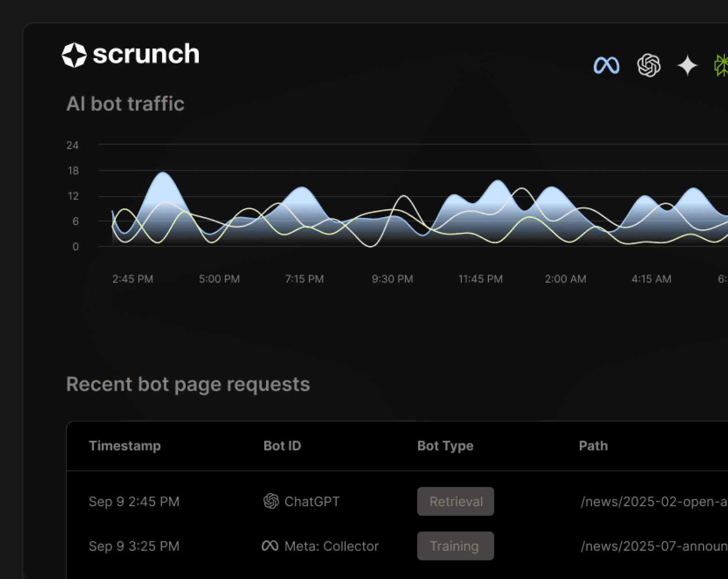Click the 2:00 AM chart axis label
The image size is (728, 579).
pos(565,279)
